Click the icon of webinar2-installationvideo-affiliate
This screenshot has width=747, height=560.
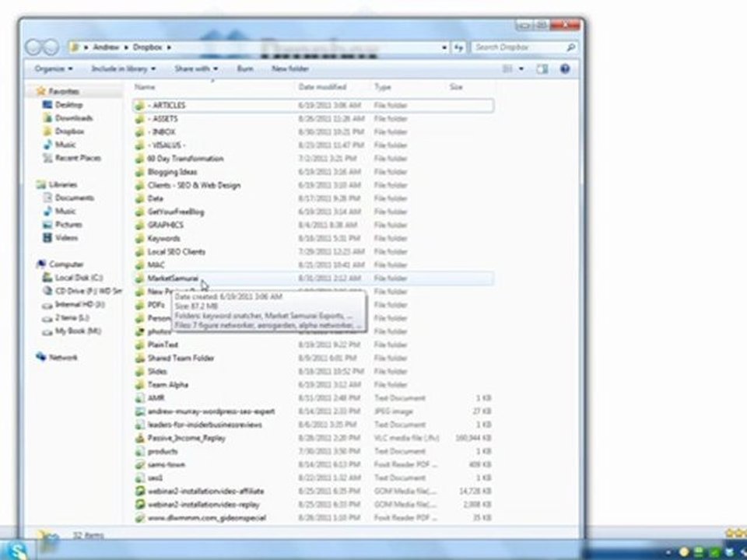(139, 491)
